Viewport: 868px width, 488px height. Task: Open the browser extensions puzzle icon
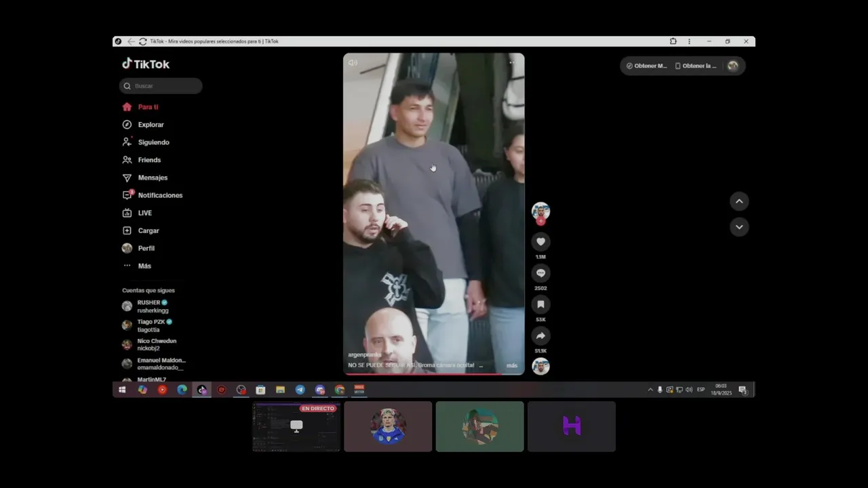click(673, 41)
